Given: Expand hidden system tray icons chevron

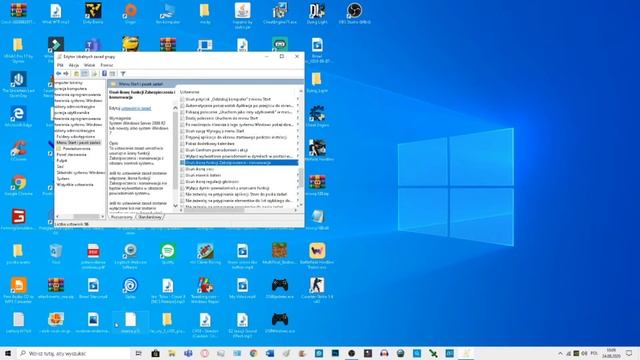Looking at the screenshot, I should tap(560, 353).
